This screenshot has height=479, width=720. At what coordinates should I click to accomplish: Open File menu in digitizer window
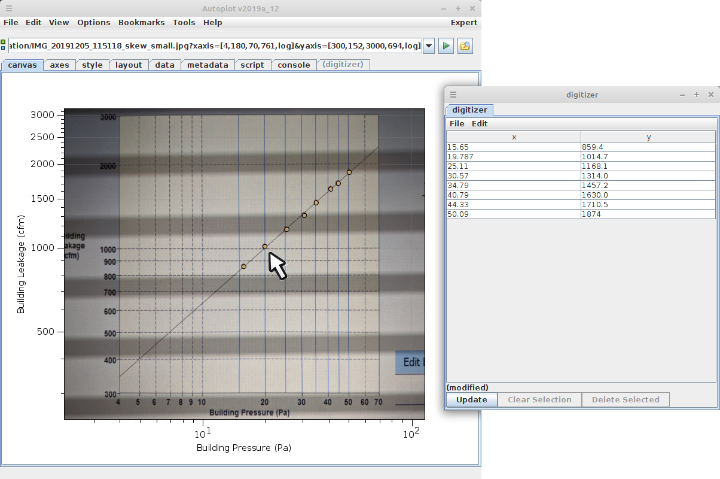pyautogui.click(x=456, y=124)
